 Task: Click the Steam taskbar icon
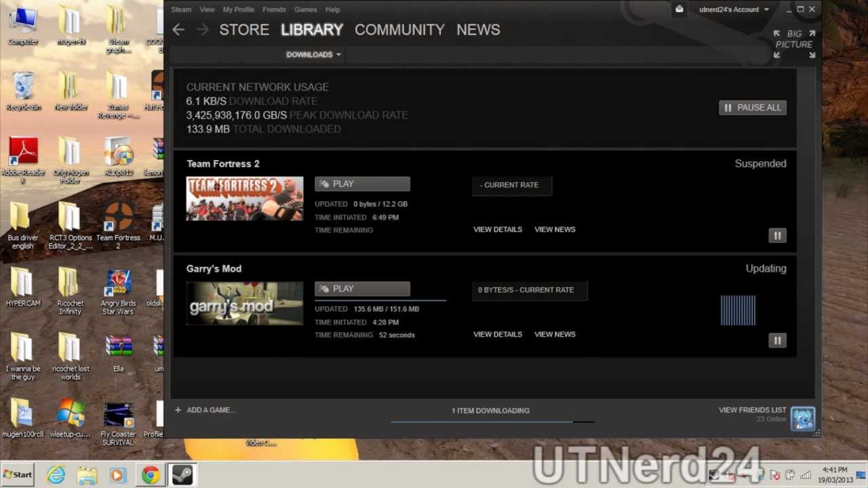click(182, 475)
